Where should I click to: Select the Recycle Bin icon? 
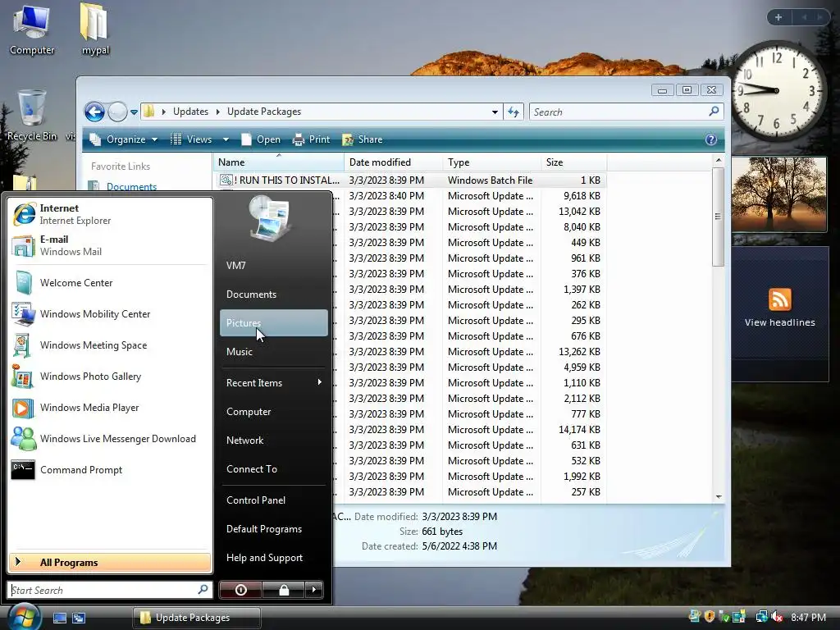32,115
